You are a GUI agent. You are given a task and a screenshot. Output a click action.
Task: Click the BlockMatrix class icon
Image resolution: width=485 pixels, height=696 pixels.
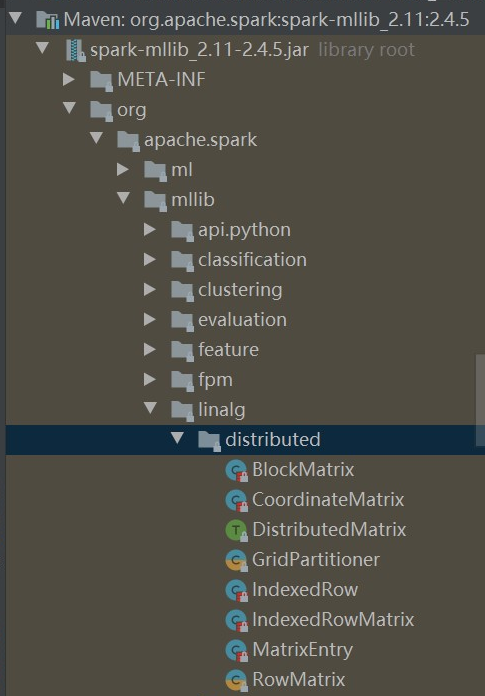(237, 471)
